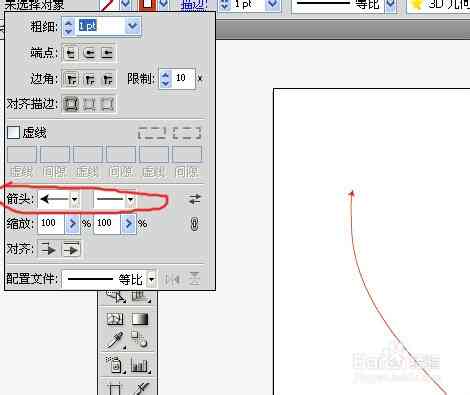The image size is (470, 395).
Task: Extend arrow tip beyond path end
Action: pyautogui.click(x=48, y=249)
